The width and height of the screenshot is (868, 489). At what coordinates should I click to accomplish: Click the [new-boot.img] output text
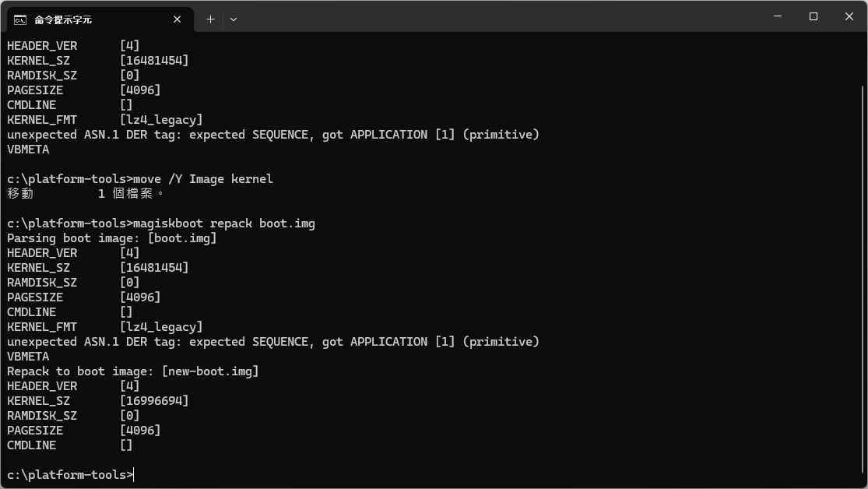click(210, 371)
